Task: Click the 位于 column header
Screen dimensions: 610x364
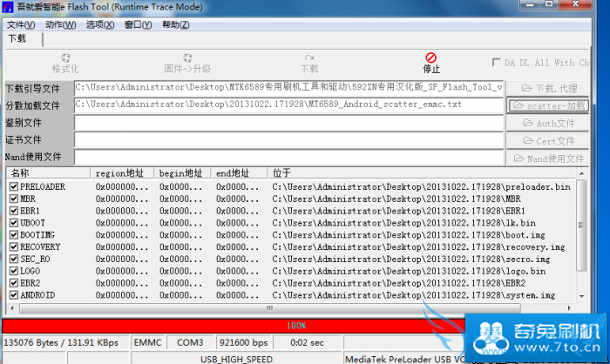Action: [x=422, y=173]
